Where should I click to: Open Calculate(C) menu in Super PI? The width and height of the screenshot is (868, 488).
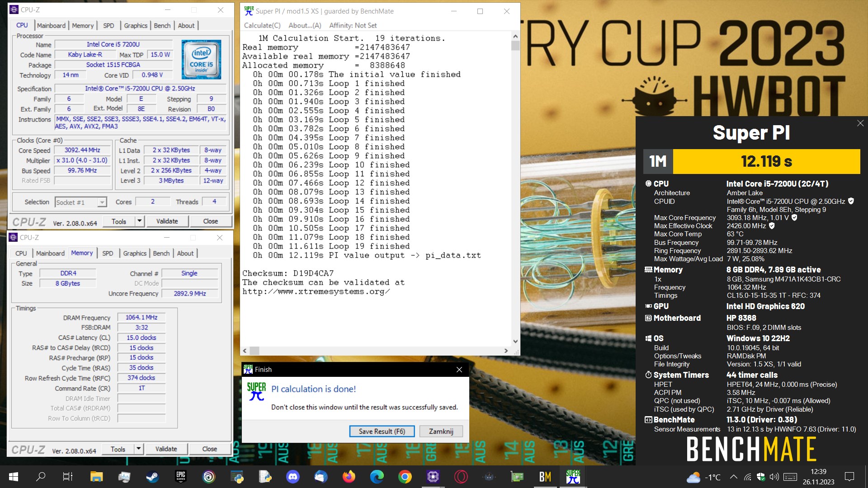pyautogui.click(x=262, y=25)
